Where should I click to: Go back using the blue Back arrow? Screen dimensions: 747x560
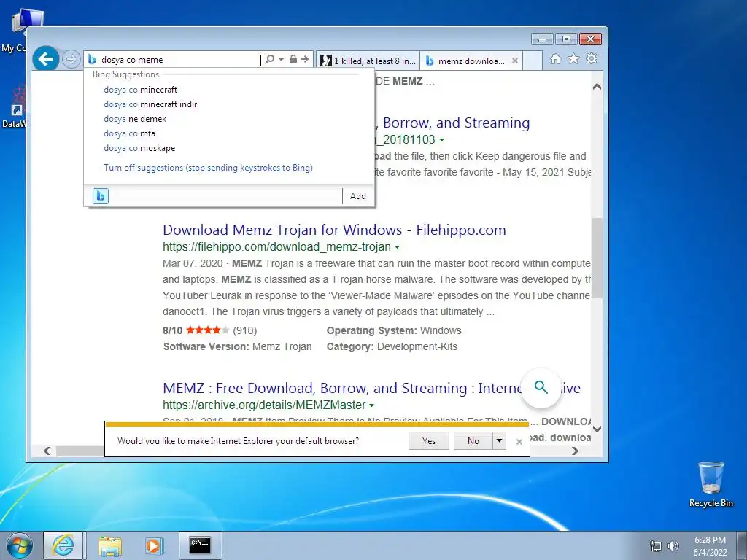click(46, 59)
